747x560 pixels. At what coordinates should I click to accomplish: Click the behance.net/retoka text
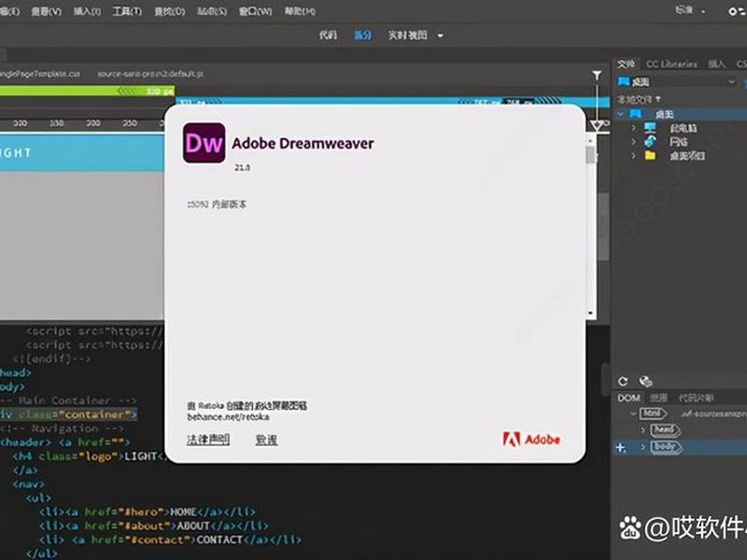click(x=228, y=417)
